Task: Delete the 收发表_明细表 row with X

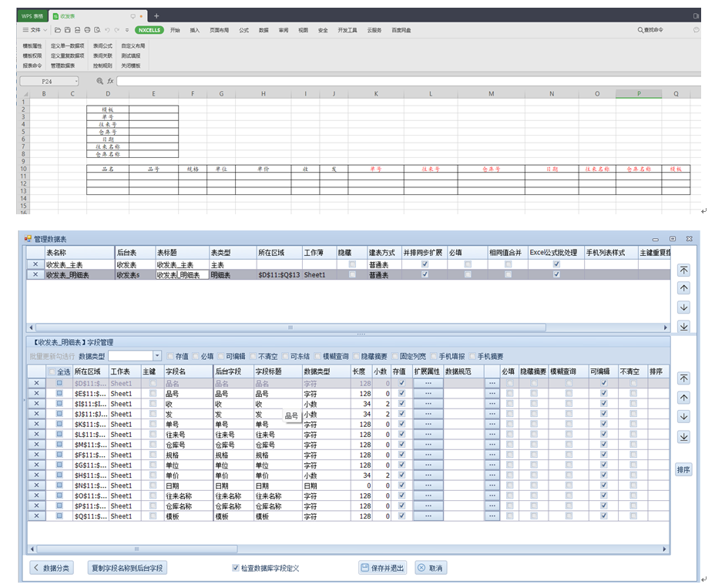Action: [35, 274]
